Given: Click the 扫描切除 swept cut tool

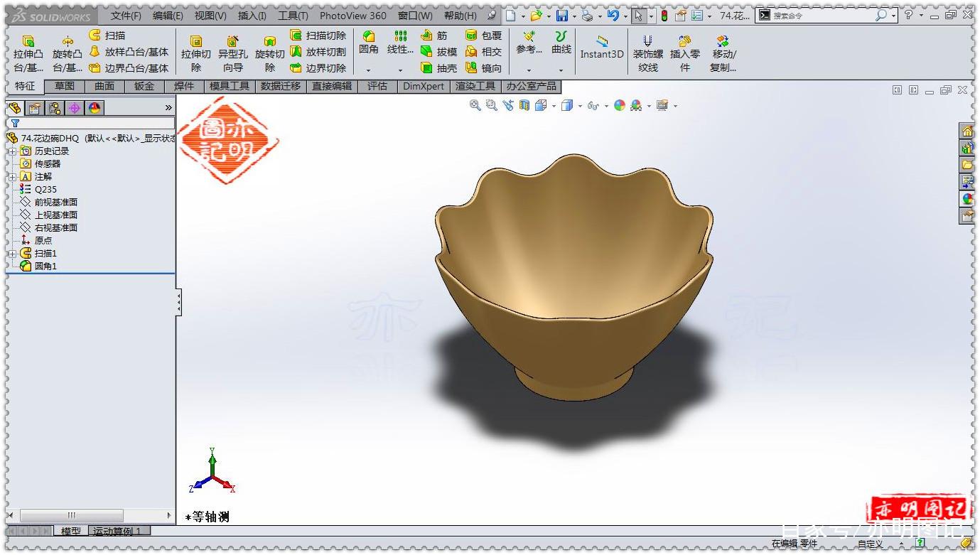Looking at the screenshot, I should click(318, 35).
